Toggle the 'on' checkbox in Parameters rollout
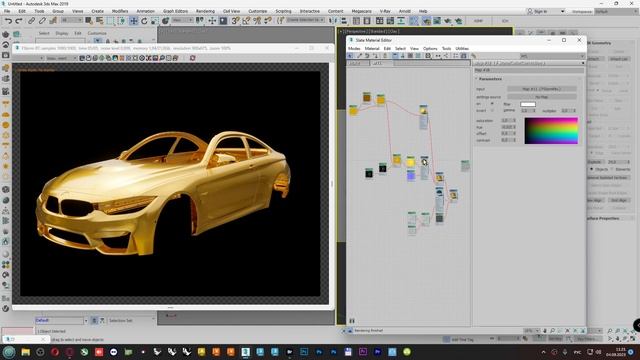 pos(492,104)
